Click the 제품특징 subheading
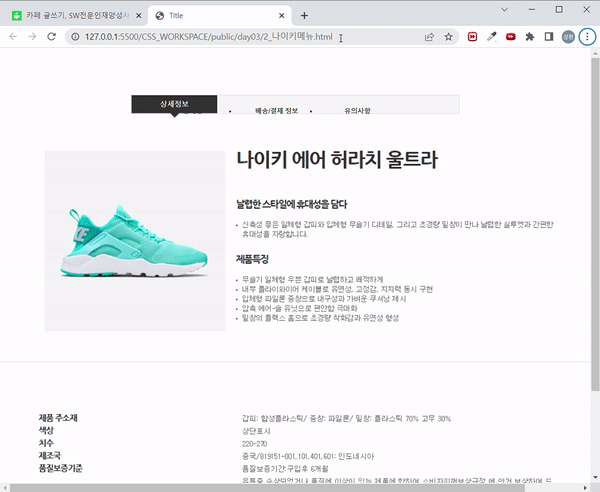Viewport: 600px width, 492px height. pyautogui.click(x=252, y=259)
